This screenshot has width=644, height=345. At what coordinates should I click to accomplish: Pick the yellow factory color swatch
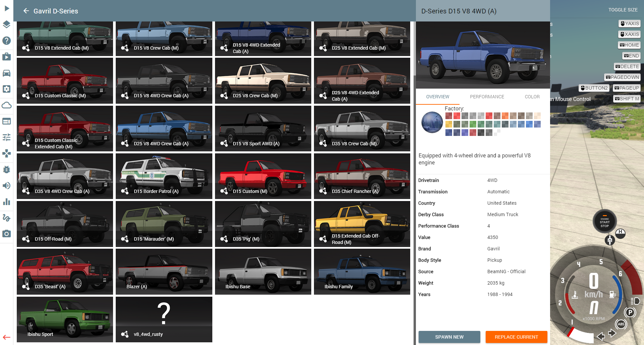[449, 124]
